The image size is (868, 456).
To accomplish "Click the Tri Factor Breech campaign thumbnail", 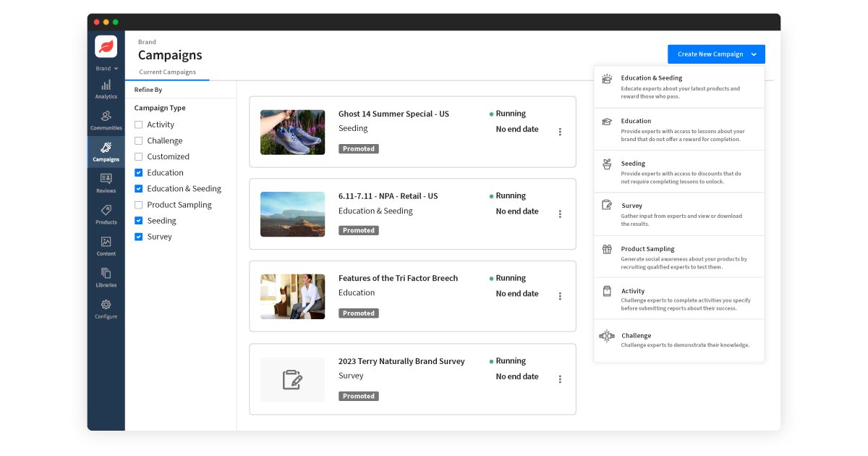I will coord(292,297).
